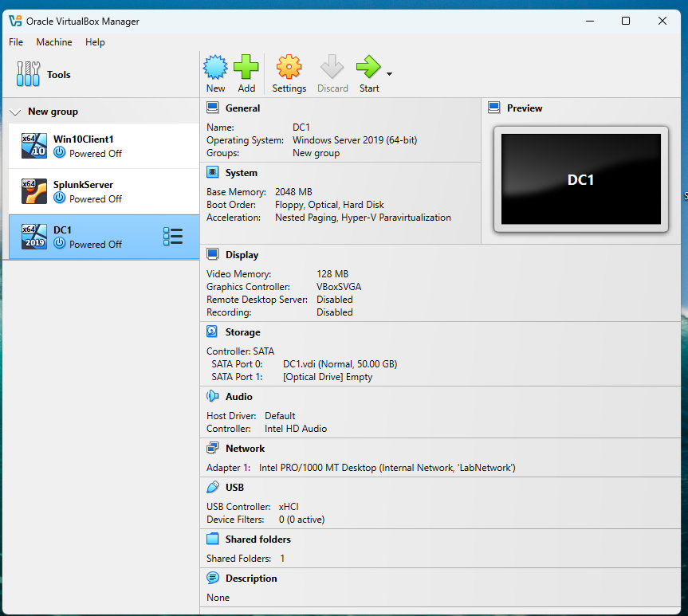The image size is (688, 616).
Task: Click the System section chip icon
Action: pyautogui.click(x=213, y=172)
